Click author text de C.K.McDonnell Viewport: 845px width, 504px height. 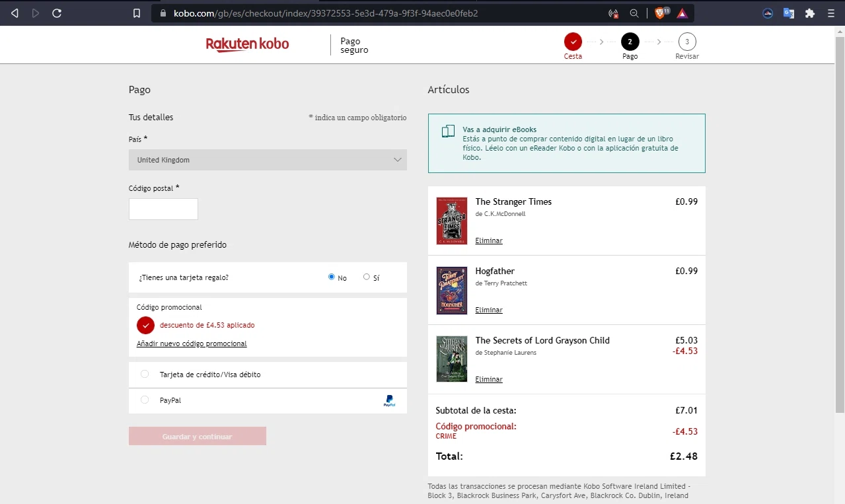pos(500,214)
